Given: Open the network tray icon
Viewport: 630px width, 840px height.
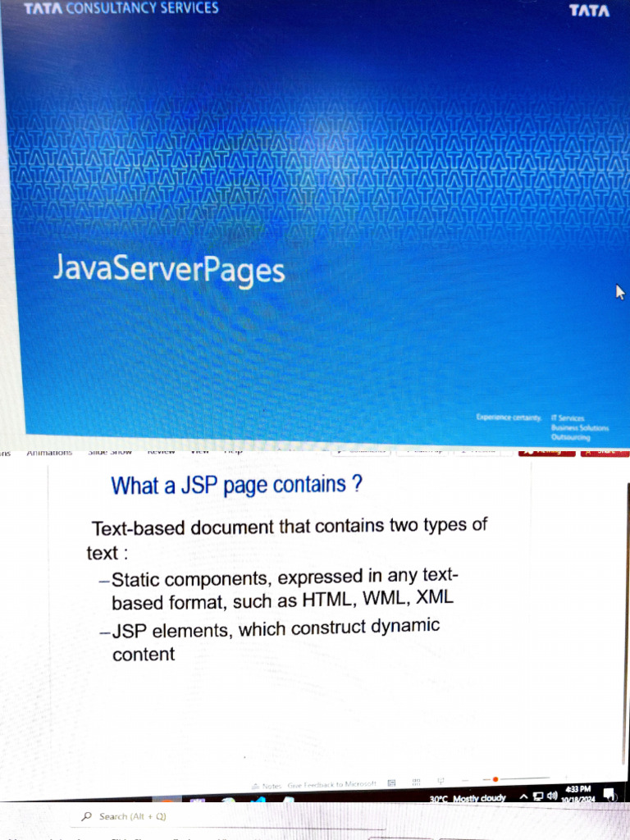Looking at the screenshot, I should click(x=538, y=796).
